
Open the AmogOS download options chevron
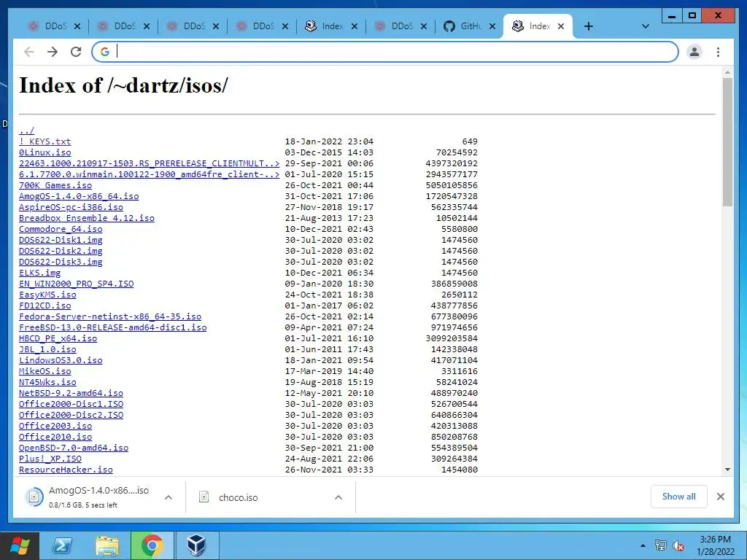tap(169, 497)
